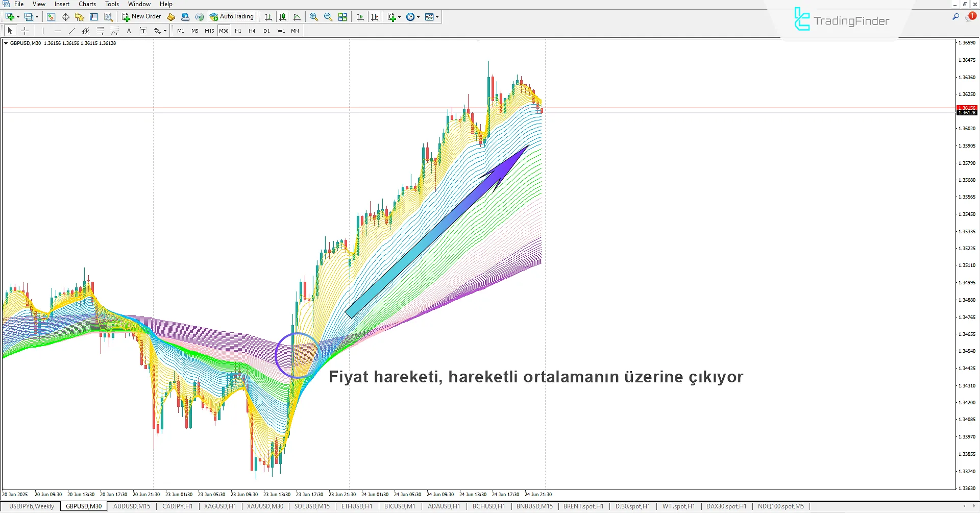The height and width of the screenshot is (513, 980).
Task: Open the Charts menu
Action: 87,4
